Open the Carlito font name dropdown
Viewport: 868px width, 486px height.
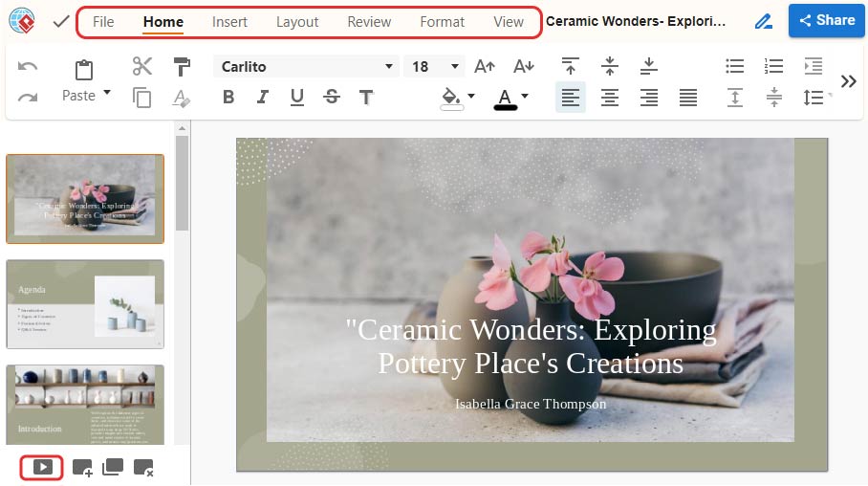tap(388, 67)
